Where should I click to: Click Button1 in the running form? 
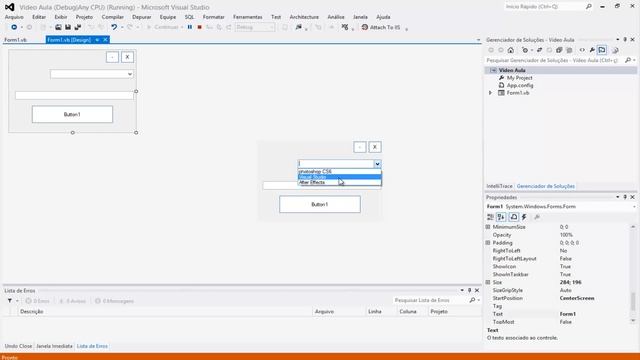320,204
